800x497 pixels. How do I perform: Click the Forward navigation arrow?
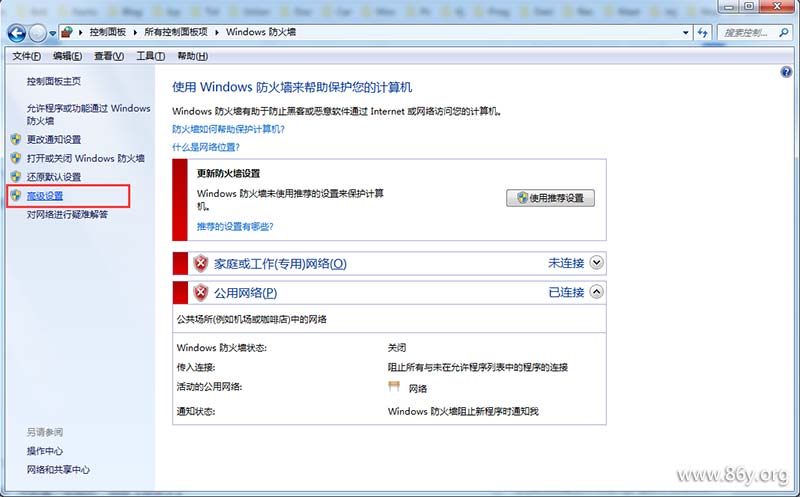(x=38, y=34)
